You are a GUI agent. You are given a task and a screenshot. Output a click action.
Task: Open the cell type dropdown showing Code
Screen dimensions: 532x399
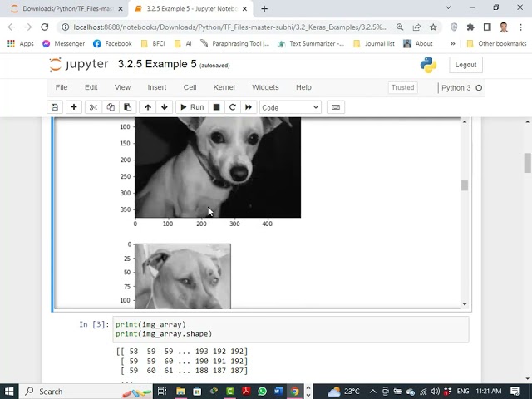290,107
